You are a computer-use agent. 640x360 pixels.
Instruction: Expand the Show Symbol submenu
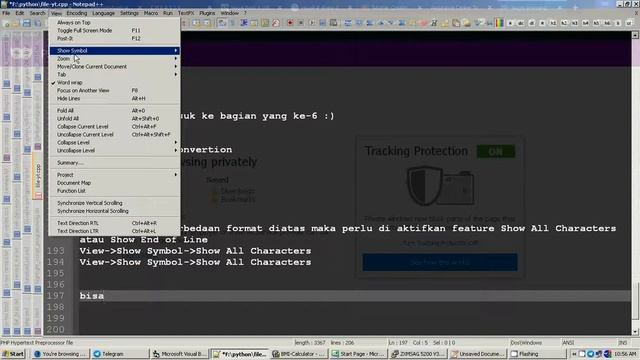pos(114,51)
